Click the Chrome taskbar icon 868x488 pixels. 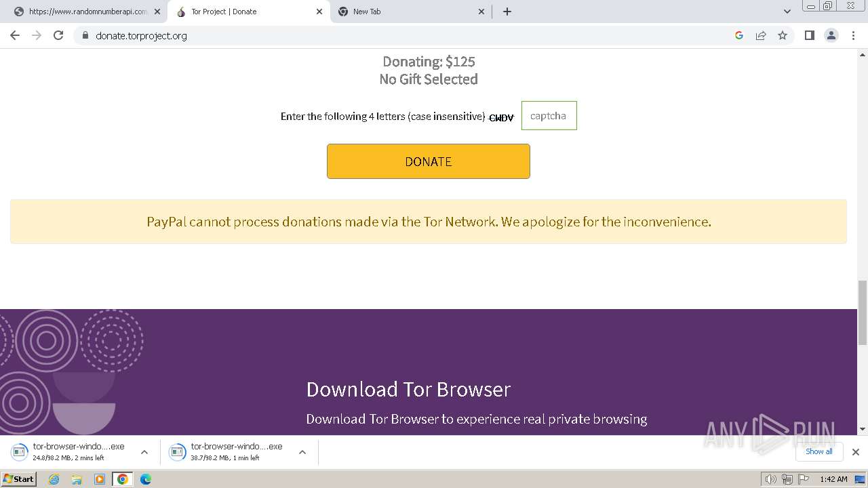(x=122, y=479)
